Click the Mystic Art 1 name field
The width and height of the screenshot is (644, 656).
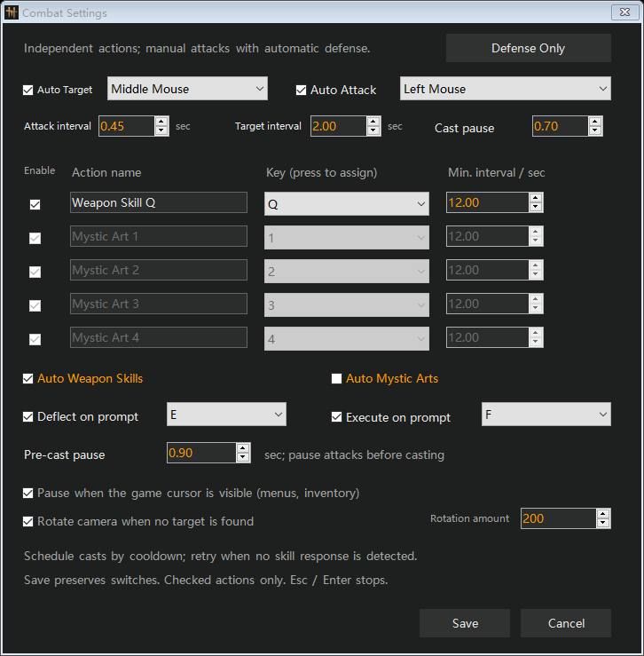159,236
